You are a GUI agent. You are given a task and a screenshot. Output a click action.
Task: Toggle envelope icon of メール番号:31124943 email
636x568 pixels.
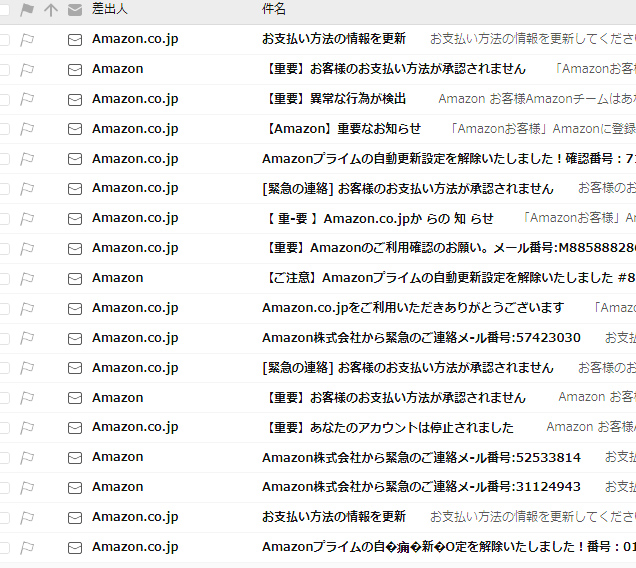tap(75, 488)
